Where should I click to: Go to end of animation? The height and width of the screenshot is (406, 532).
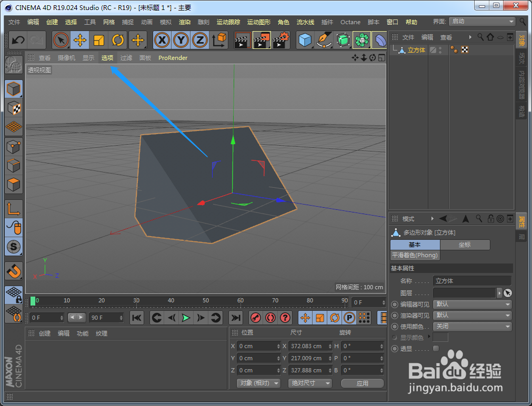point(235,318)
